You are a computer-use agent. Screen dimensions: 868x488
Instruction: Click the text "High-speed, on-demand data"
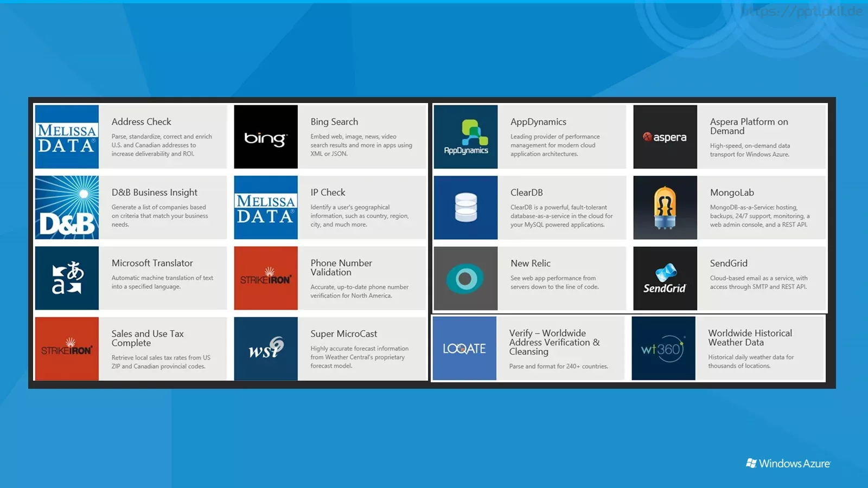750,146
